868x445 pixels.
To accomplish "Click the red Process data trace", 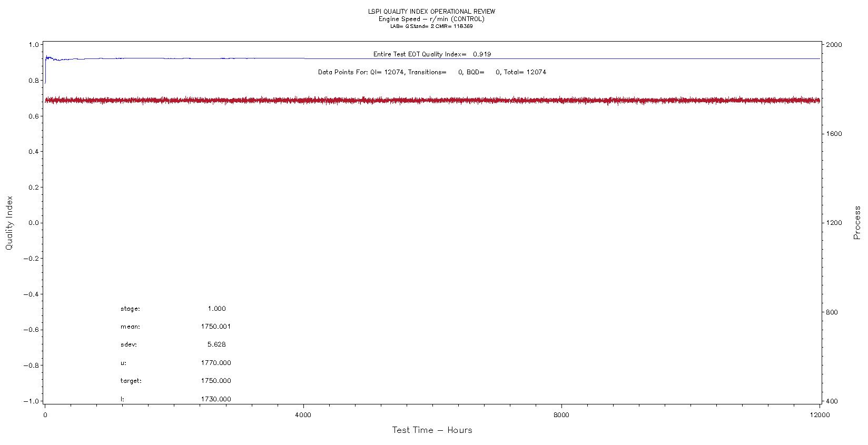I will 432,101.
